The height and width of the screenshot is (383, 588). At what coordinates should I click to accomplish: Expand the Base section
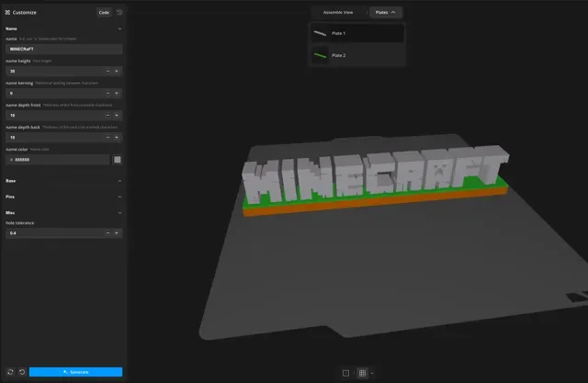point(63,181)
